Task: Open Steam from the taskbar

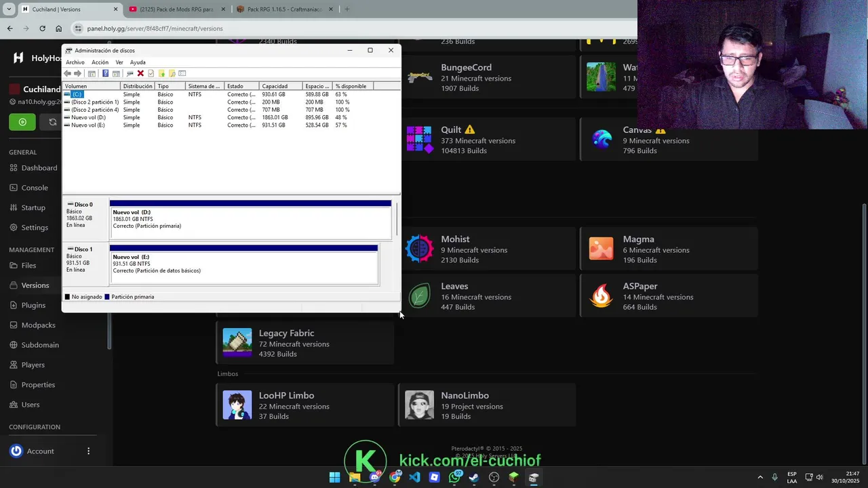Action: (474, 477)
